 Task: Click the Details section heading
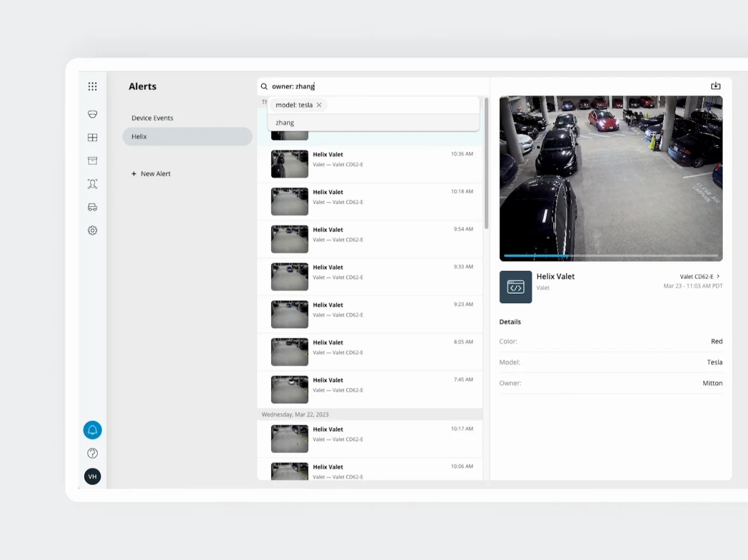pos(510,322)
